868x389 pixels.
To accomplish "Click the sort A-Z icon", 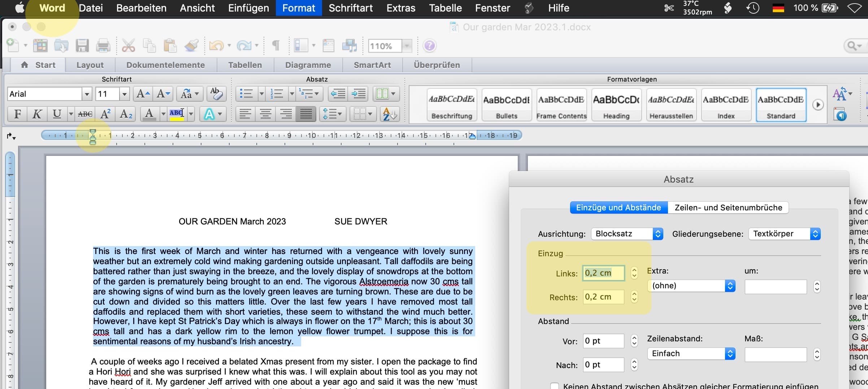I will click(x=389, y=114).
